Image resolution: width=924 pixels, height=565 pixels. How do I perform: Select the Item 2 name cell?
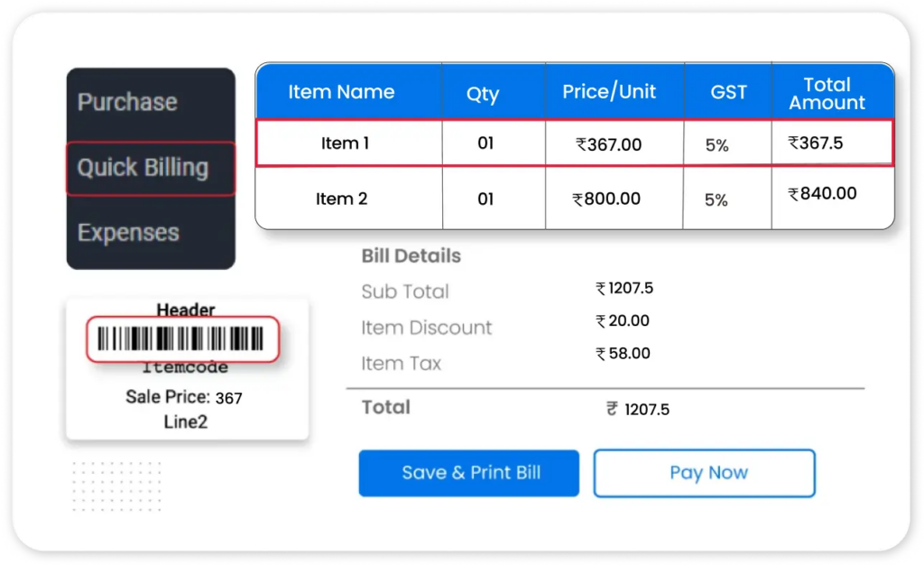click(342, 199)
